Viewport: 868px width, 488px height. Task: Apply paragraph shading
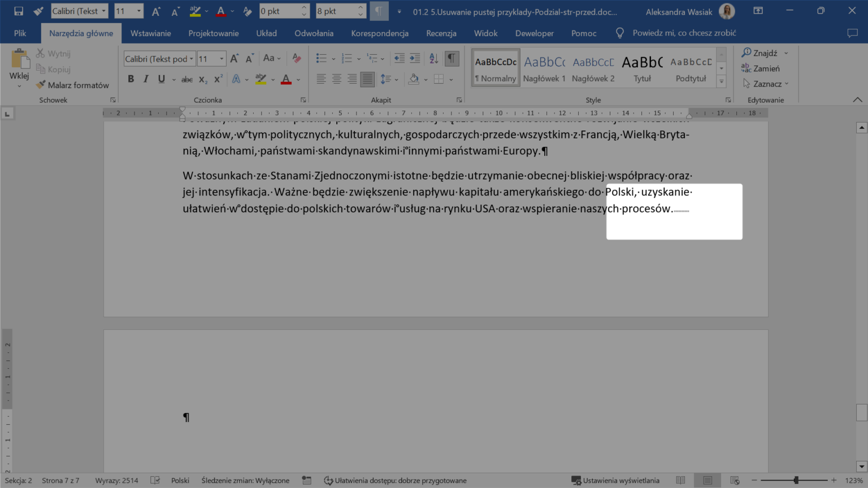(x=414, y=79)
